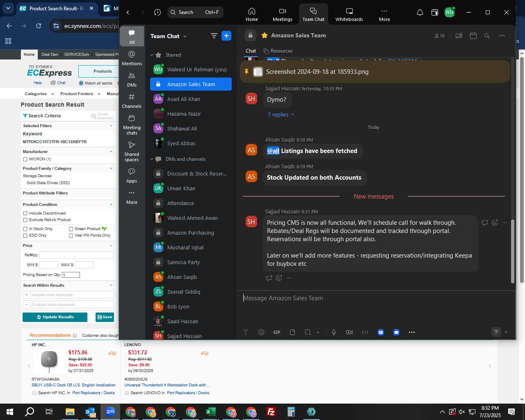Open Excel from the Windows taskbar
Screen dimensions: 525x420
pos(211,412)
